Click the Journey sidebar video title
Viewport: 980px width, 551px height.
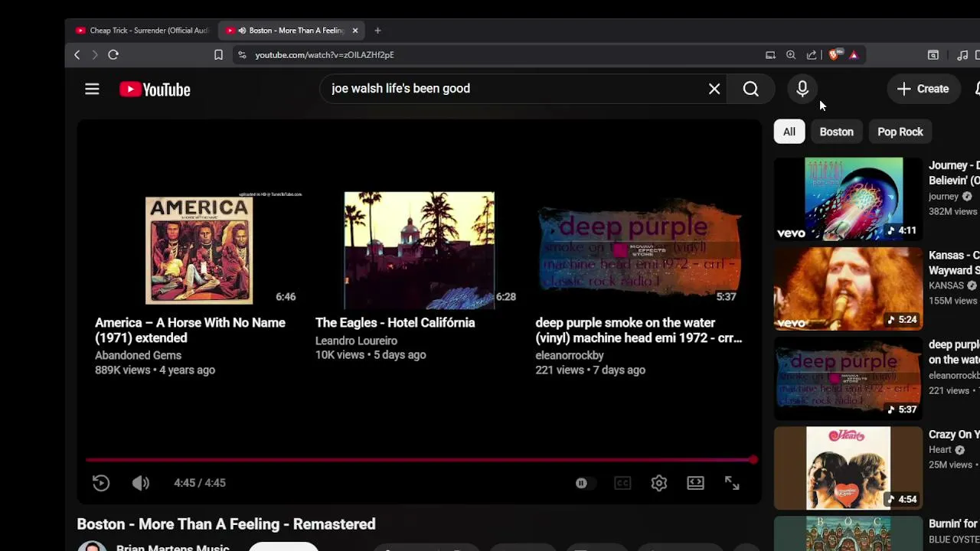pyautogui.click(x=954, y=173)
